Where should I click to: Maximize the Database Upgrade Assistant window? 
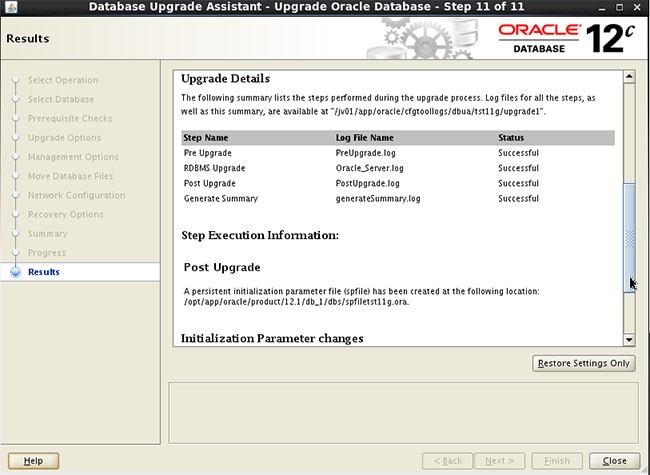click(619, 7)
